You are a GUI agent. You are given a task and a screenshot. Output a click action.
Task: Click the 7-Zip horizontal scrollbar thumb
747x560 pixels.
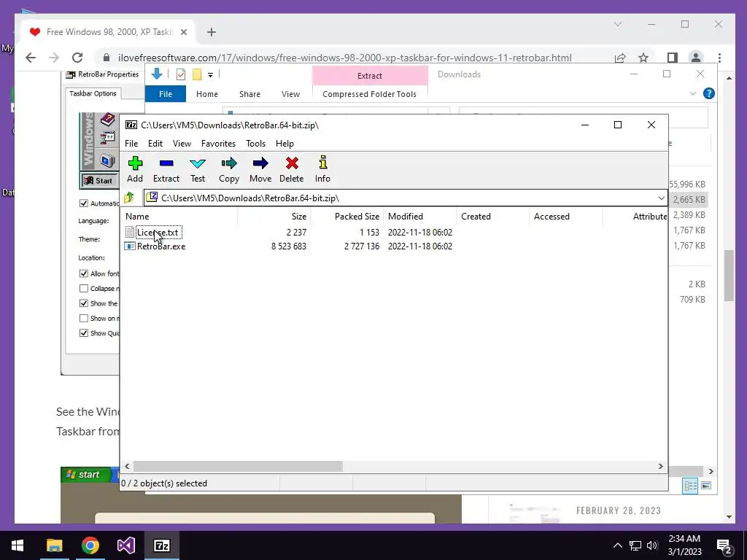tap(238, 466)
